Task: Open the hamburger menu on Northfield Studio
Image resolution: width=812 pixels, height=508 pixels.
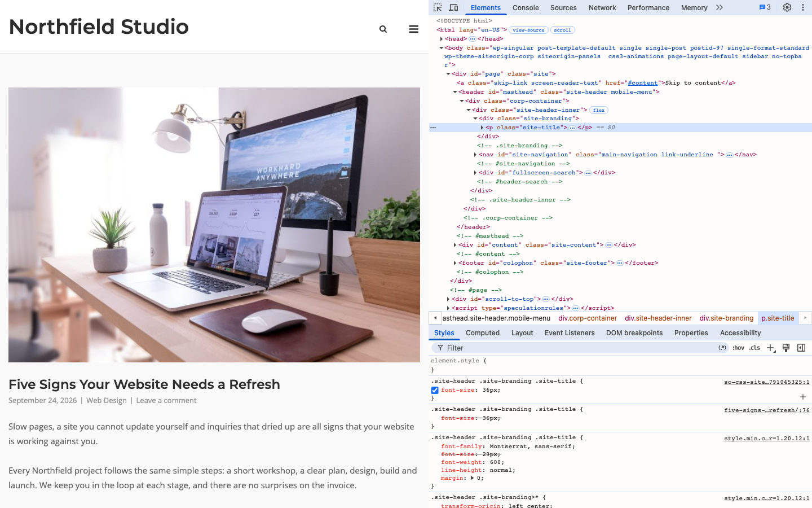Action: [x=413, y=29]
